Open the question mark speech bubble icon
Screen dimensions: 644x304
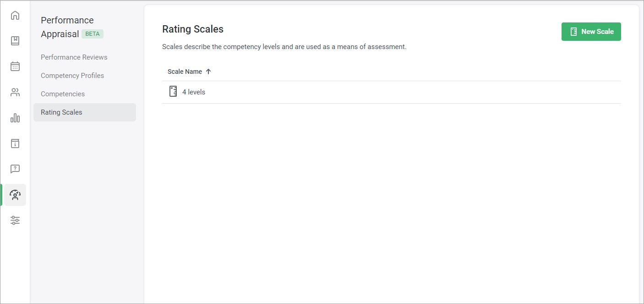15,169
